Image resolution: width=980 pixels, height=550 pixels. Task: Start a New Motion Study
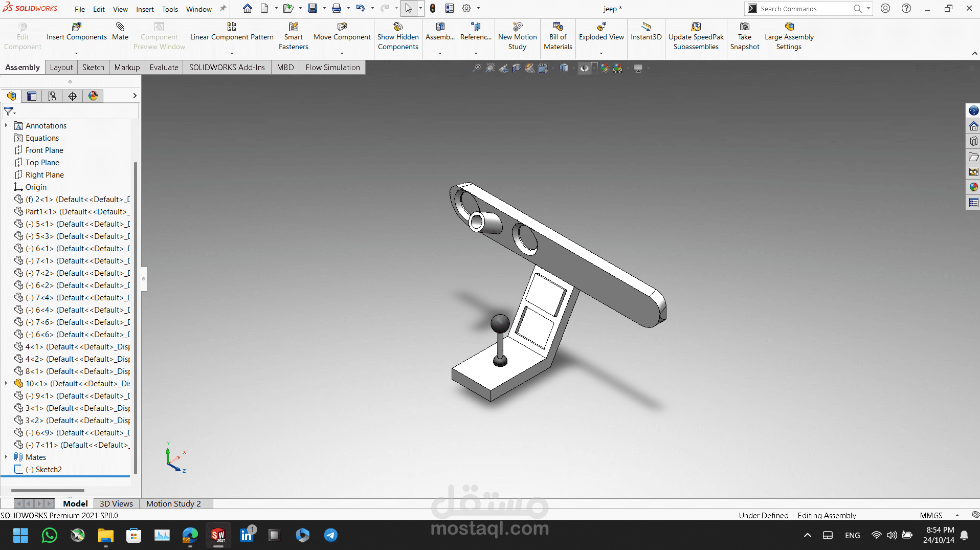point(518,36)
